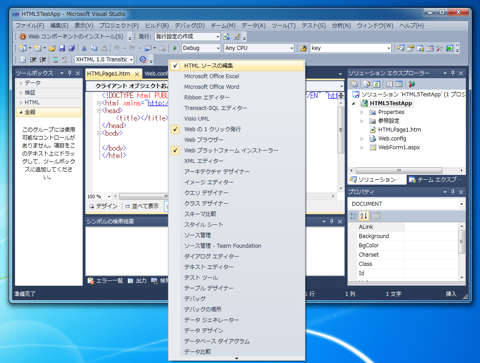This screenshot has height=363, width=480.
Task: Toggle auto-hide pin on ソリューション エクスプローラー panel
Action: click(x=453, y=73)
